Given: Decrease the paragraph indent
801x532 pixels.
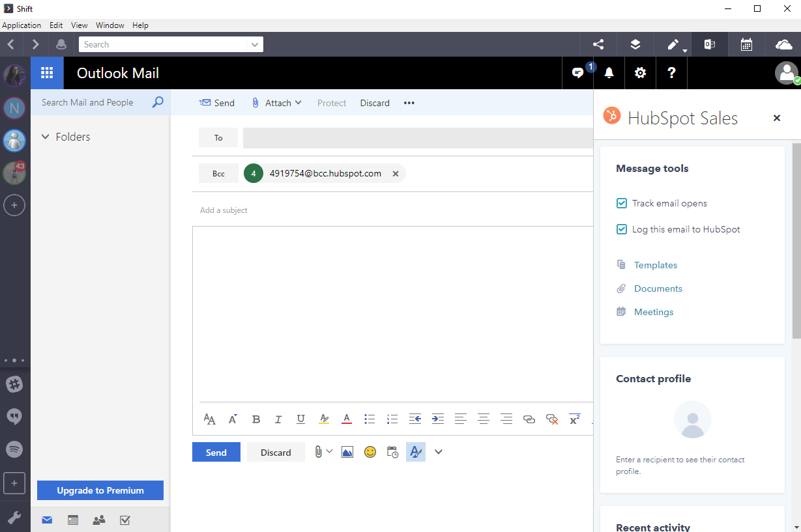Looking at the screenshot, I should click(415, 419).
